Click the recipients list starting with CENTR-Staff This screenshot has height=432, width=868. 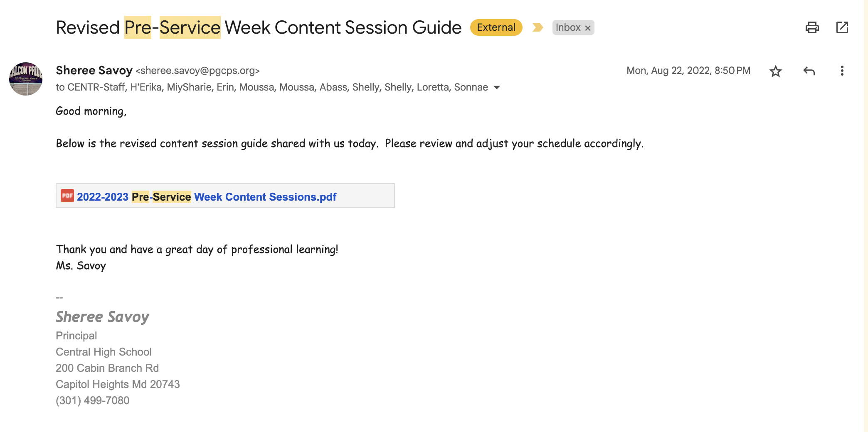[x=272, y=88]
